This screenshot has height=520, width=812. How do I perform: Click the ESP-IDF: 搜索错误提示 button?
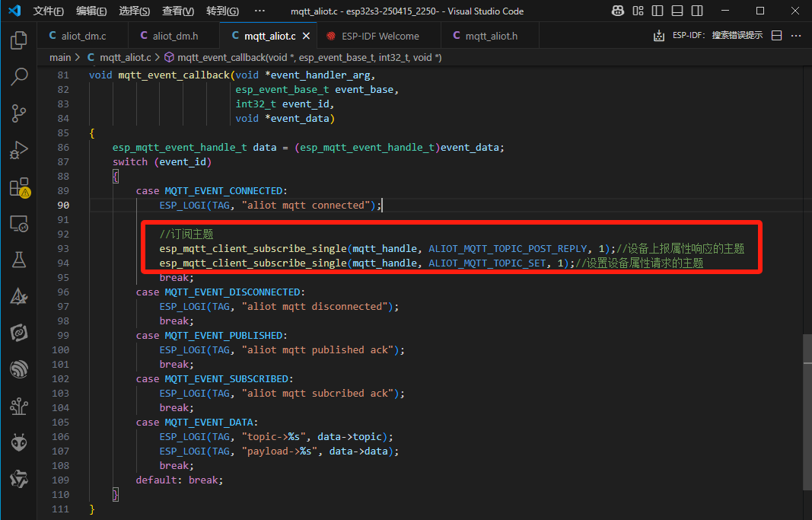[x=717, y=35]
